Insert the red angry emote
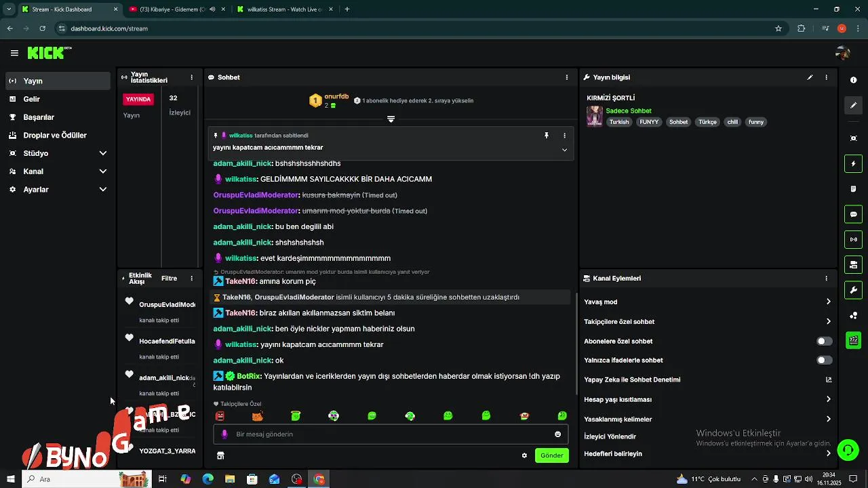 (x=220, y=415)
